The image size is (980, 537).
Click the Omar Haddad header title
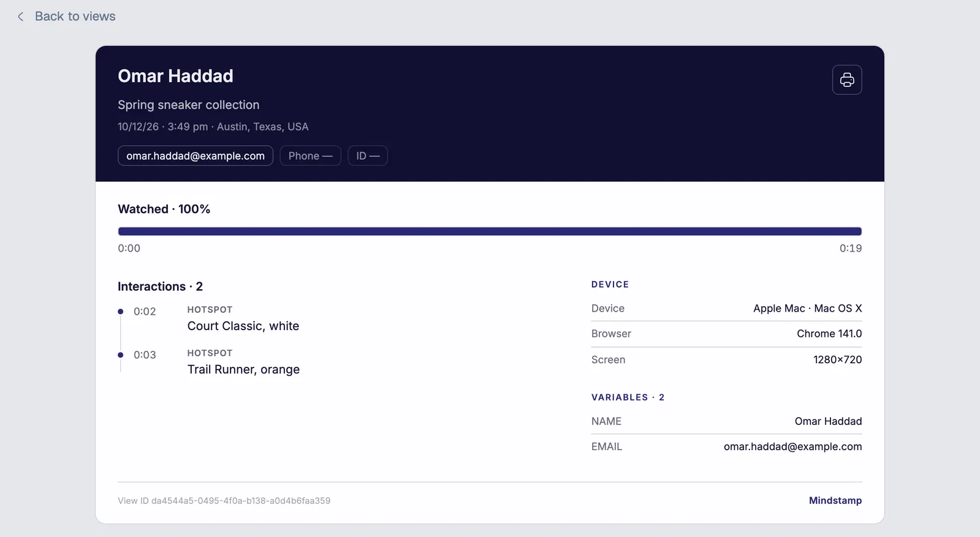175,76
